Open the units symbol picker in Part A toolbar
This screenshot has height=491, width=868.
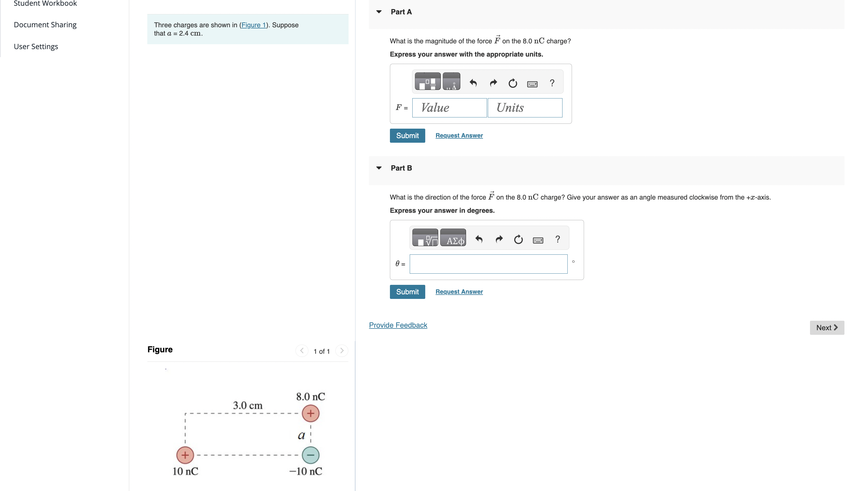coord(452,81)
